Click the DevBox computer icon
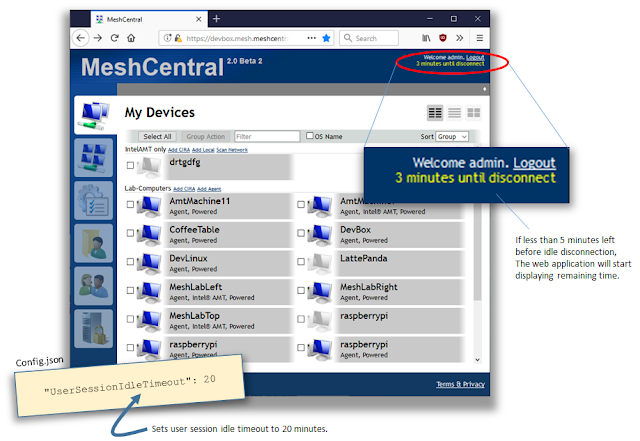Viewport: 640px width, 441px height. pos(321,234)
